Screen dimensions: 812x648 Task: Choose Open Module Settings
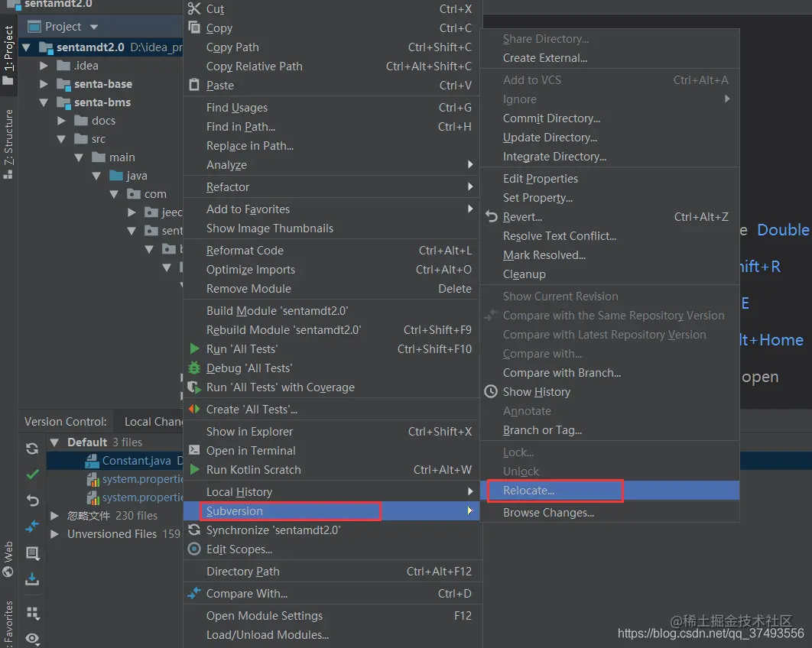pyautogui.click(x=333, y=615)
